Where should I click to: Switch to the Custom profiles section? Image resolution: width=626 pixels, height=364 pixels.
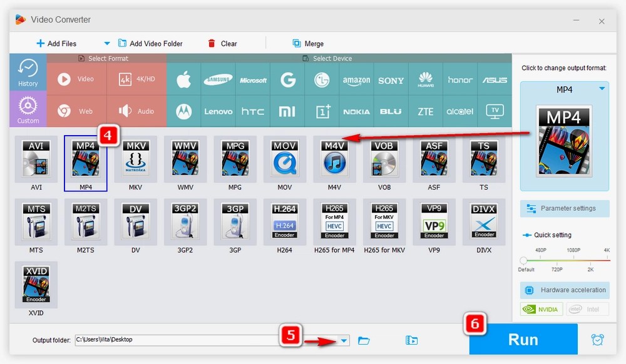pyautogui.click(x=28, y=109)
